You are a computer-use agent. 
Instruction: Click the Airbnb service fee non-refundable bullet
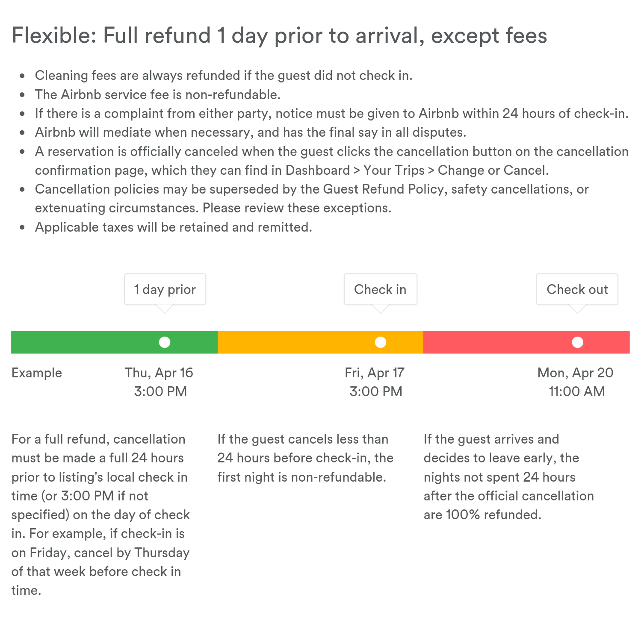click(157, 94)
